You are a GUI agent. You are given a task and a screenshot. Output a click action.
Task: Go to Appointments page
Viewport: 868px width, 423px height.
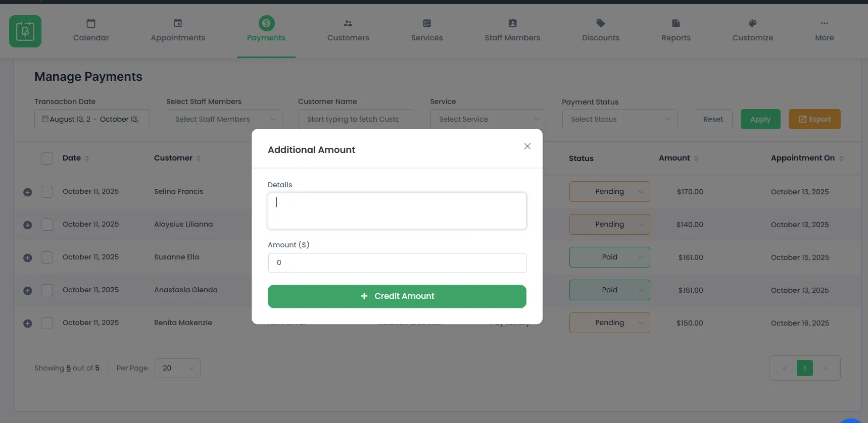tap(178, 31)
